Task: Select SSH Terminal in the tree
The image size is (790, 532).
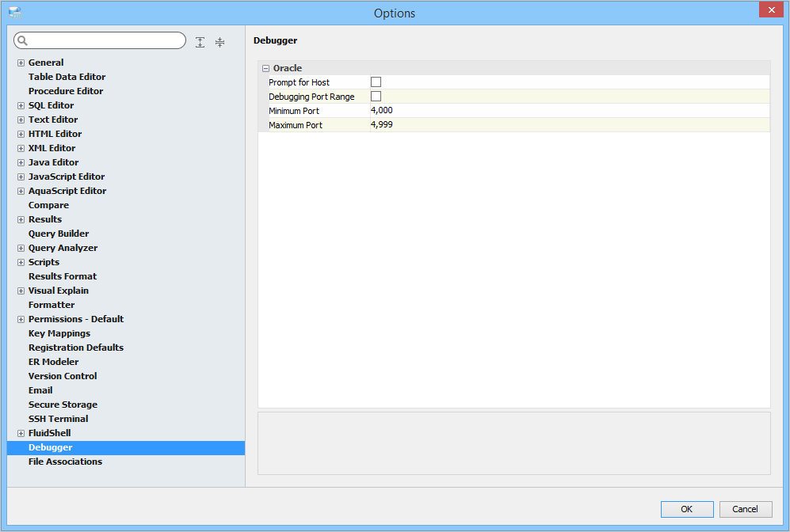Action: click(58, 419)
